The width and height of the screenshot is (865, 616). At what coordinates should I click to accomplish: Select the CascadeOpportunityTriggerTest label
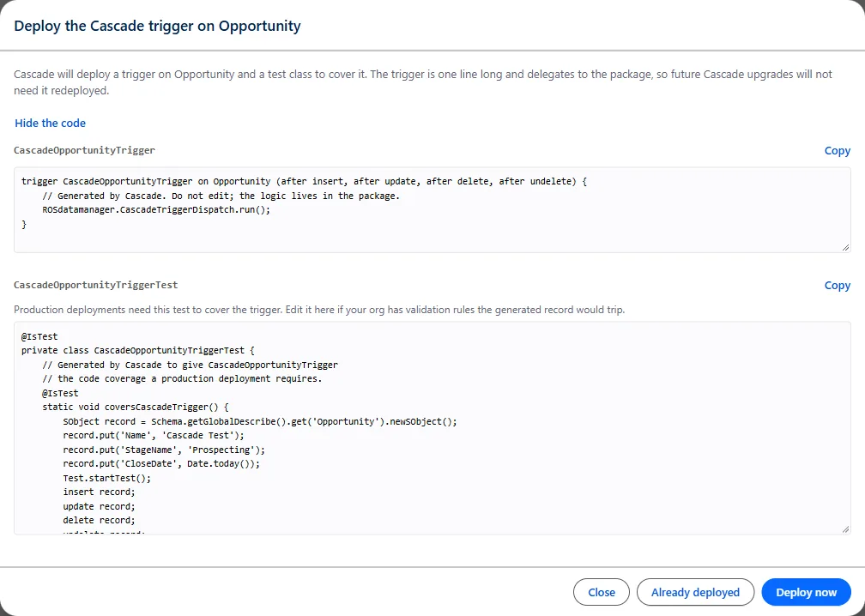pyautogui.click(x=96, y=285)
